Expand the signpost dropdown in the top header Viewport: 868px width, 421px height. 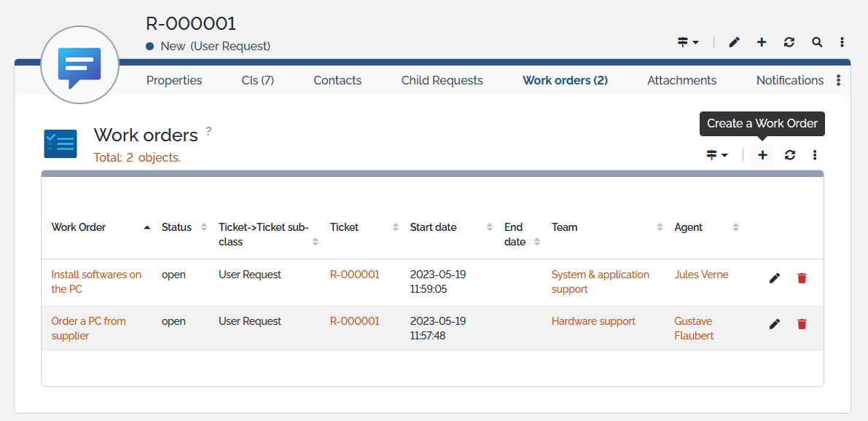(688, 42)
